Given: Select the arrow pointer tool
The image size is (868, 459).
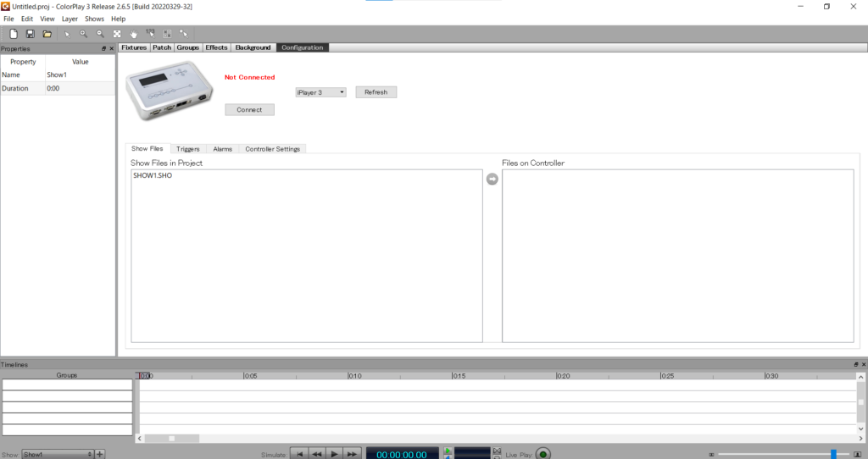Looking at the screenshot, I should click(67, 34).
